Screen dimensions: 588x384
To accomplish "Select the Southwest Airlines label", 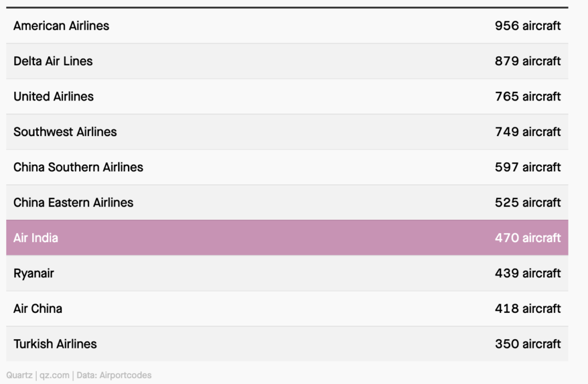I will click(65, 132).
